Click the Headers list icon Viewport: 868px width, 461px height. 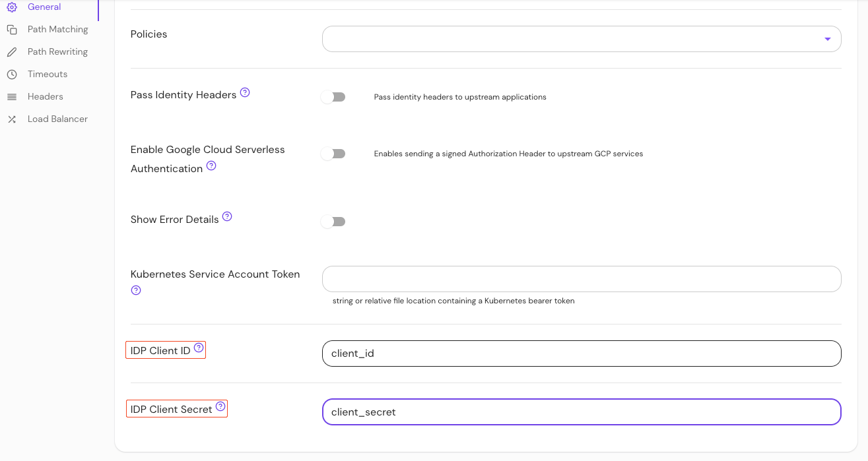tap(11, 96)
